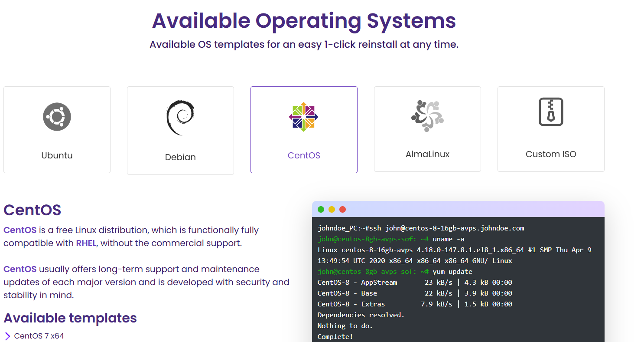Click the yellow dot in terminal window
This screenshot has height=342, width=644.
(x=332, y=209)
